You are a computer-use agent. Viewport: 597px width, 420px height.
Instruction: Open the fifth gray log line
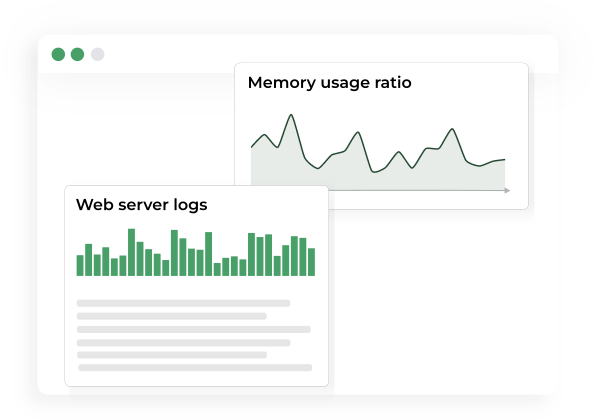point(172,355)
